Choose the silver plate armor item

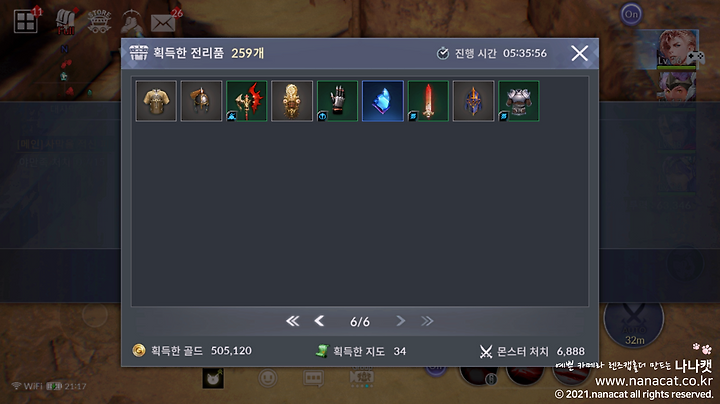coord(518,101)
